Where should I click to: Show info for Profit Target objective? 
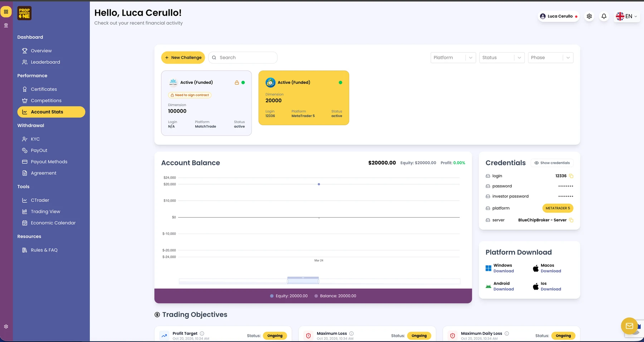[x=202, y=333]
